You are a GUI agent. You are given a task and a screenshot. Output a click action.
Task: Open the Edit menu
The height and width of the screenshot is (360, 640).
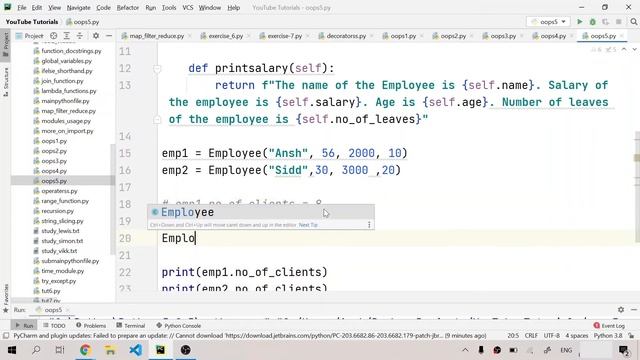[37, 8]
